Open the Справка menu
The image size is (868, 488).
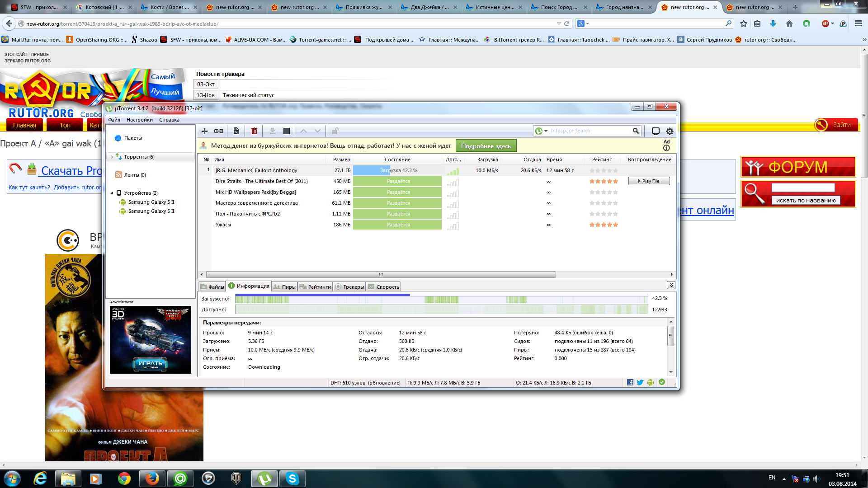click(x=169, y=120)
